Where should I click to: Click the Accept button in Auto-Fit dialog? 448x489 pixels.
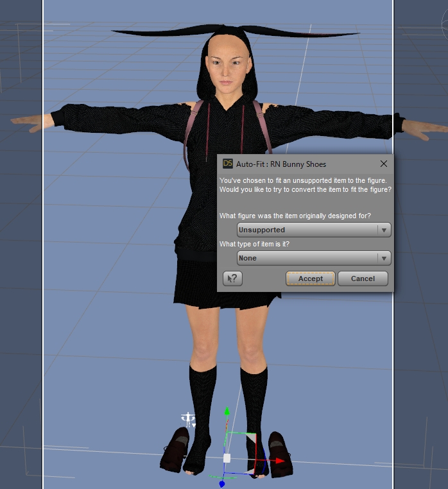pyautogui.click(x=311, y=278)
